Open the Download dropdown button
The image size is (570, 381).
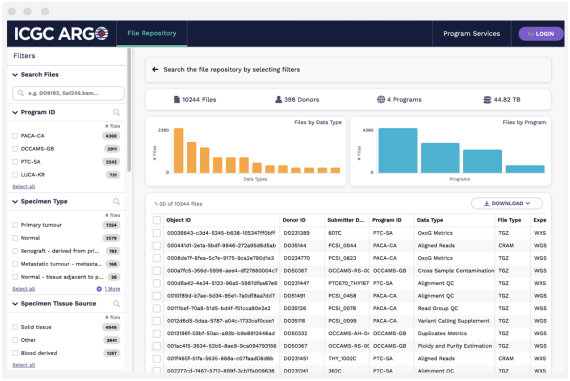(507, 203)
